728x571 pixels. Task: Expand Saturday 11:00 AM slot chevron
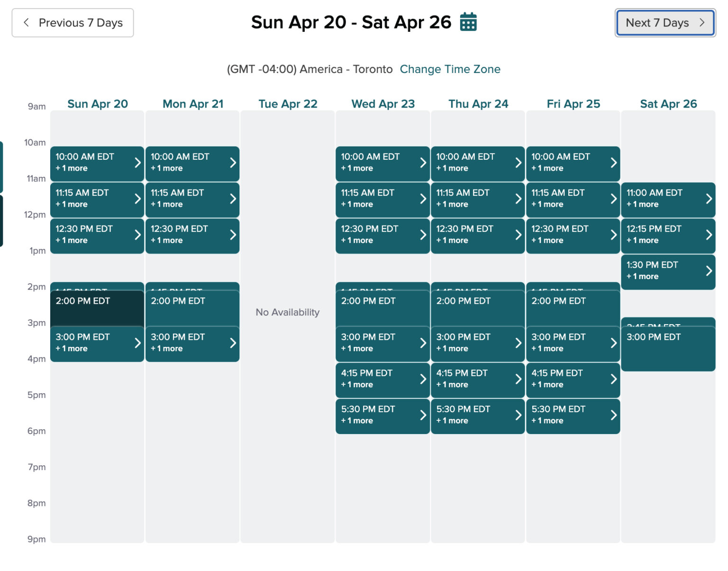coord(709,199)
